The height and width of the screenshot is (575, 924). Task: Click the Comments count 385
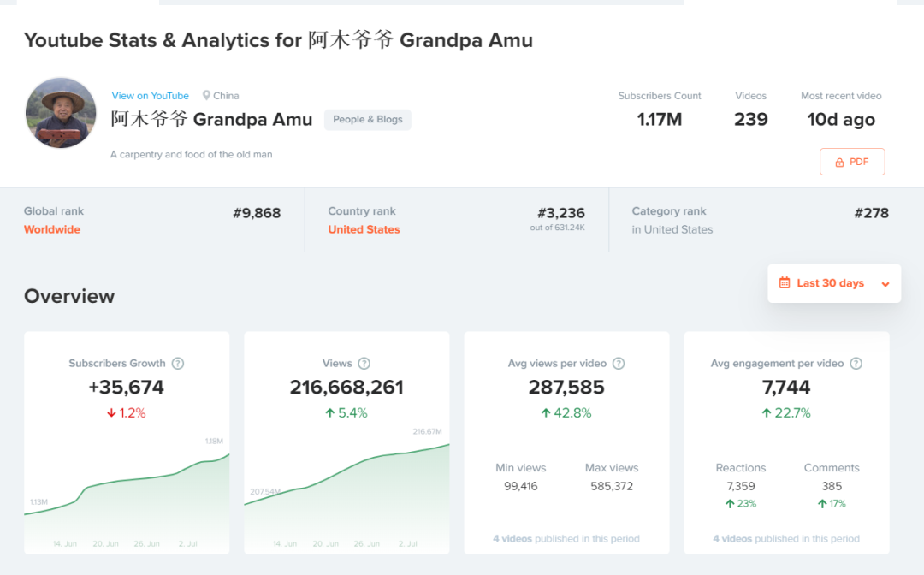click(x=832, y=486)
